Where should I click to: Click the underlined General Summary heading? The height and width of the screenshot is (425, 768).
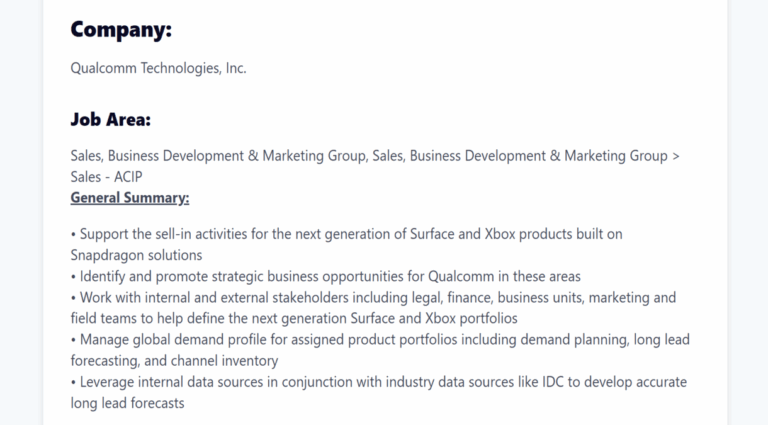click(x=130, y=198)
